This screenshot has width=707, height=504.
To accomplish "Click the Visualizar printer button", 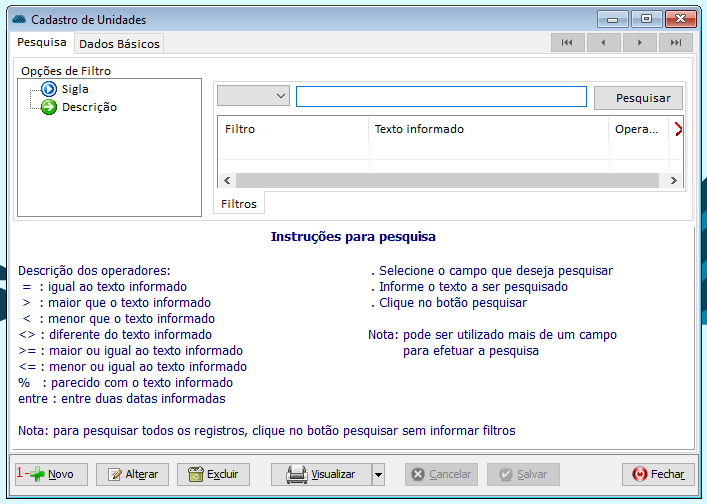I will coord(320,474).
